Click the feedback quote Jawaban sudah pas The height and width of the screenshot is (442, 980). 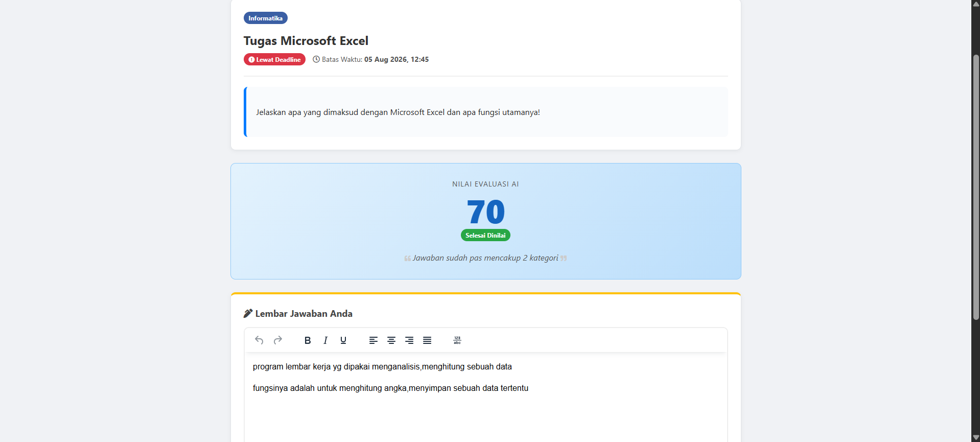click(x=485, y=258)
